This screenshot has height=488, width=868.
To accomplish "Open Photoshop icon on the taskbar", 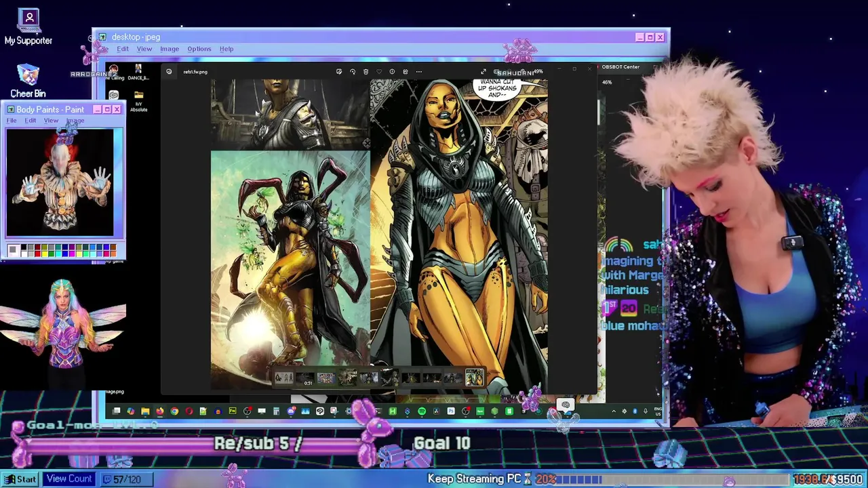I will [451, 411].
